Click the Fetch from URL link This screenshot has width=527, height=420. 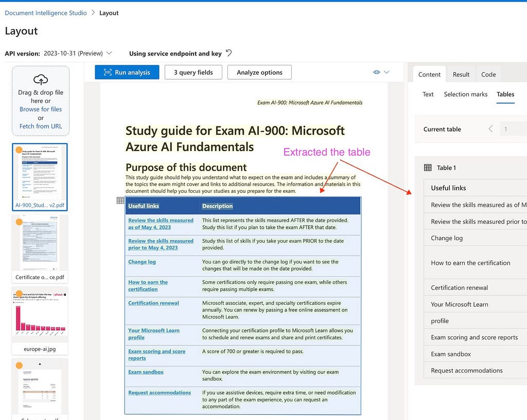41,126
